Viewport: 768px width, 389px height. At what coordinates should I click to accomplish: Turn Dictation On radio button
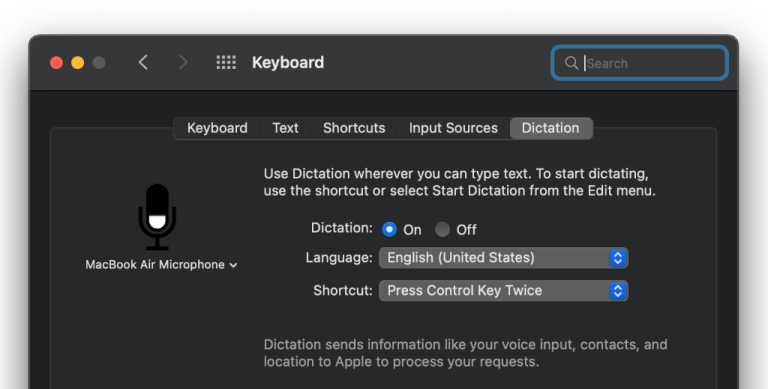coord(389,229)
